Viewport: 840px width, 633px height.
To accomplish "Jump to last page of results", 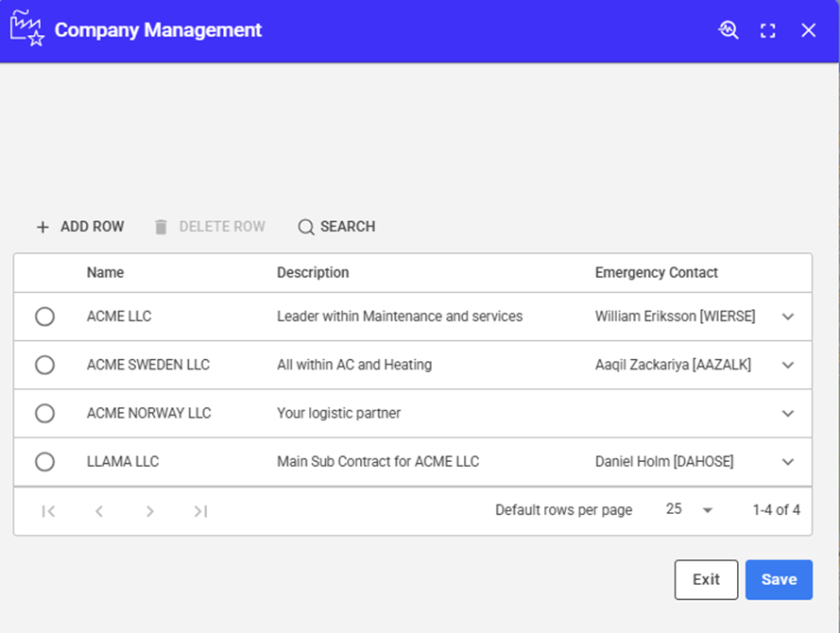I will 200,511.
